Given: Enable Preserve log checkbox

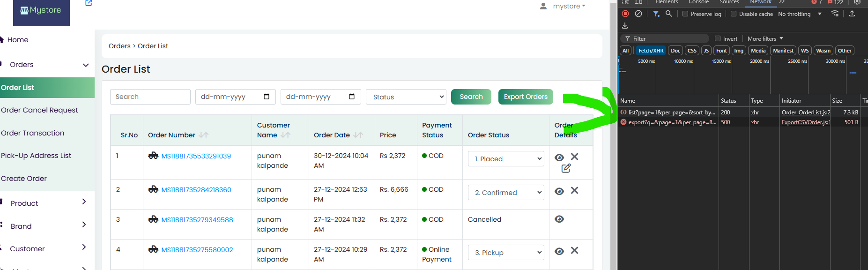Looking at the screenshot, I should click(x=685, y=14).
